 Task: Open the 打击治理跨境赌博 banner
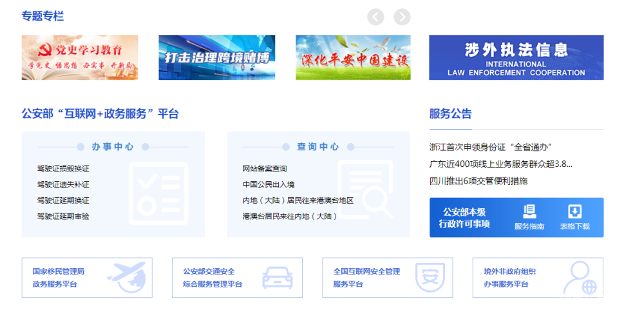pos(216,57)
